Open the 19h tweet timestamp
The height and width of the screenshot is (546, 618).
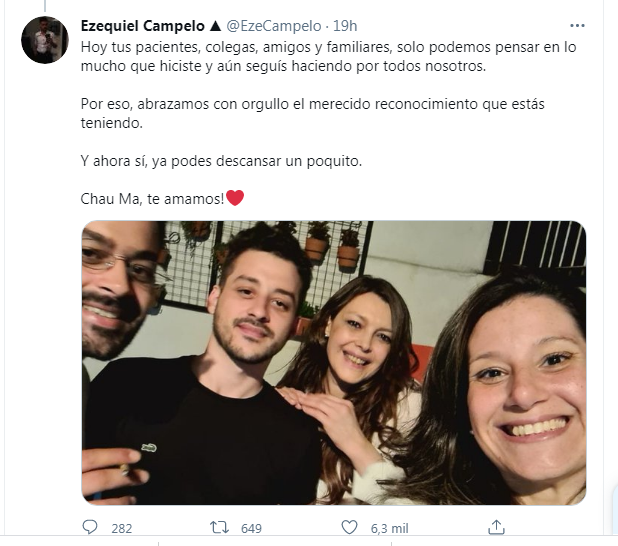pyautogui.click(x=345, y=26)
